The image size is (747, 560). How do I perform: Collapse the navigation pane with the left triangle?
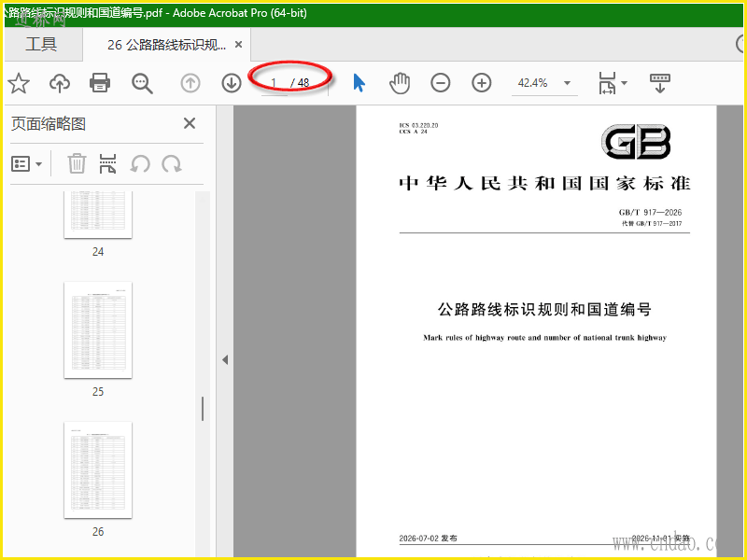pos(225,359)
